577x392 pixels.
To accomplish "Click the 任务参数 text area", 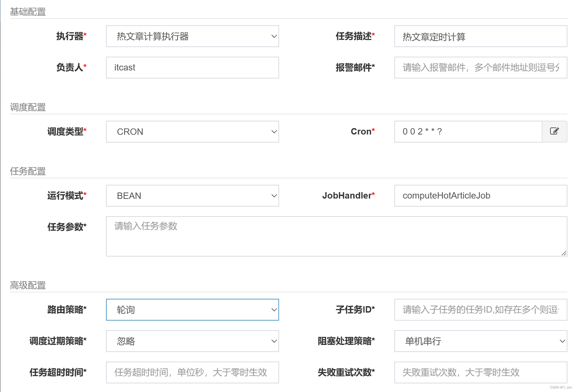I will click(337, 236).
